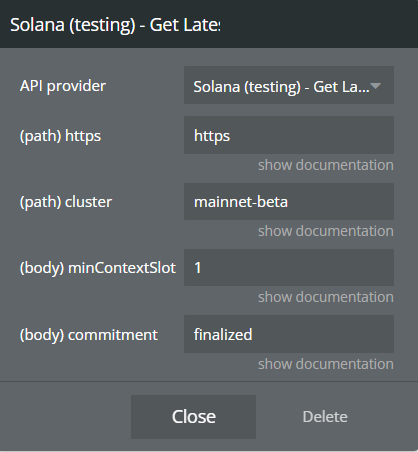Click the API provider dropdown arrow
Viewport: 418px width, 452px height.
click(375, 86)
